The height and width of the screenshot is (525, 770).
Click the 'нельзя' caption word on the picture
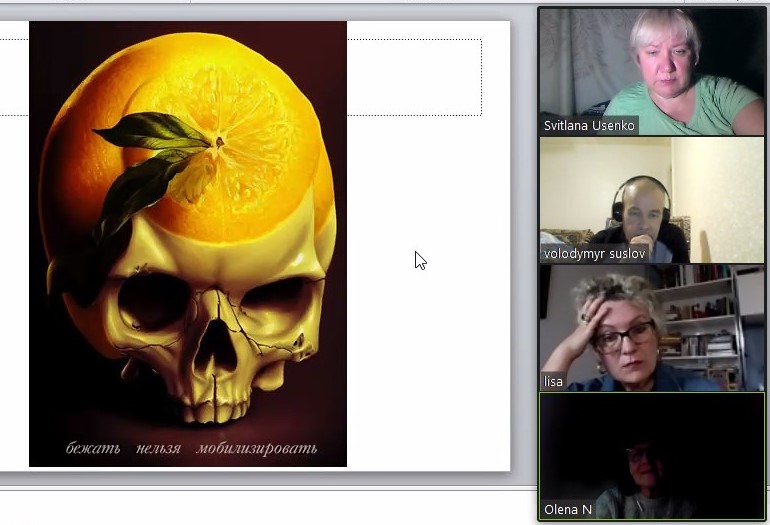pyautogui.click(x=159, y=448)
